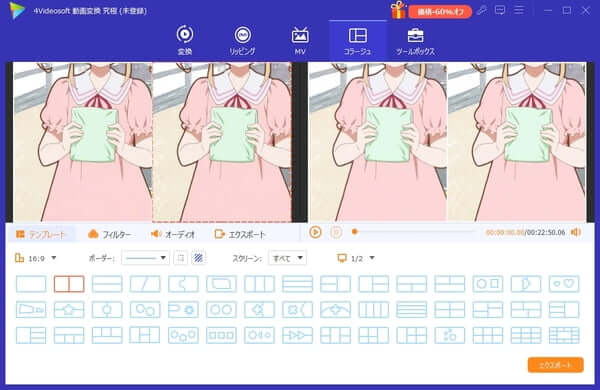The height and width of the screenshot is (390, 600).
Task: Select the three horizontal rows template
Action: (x=297, y=284)
